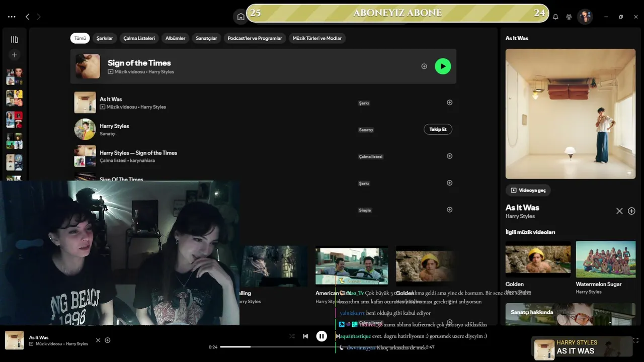Add the Şarkı row below the playlist to library
The height and width of the screenshot is (362, 644).
point(450,183)
